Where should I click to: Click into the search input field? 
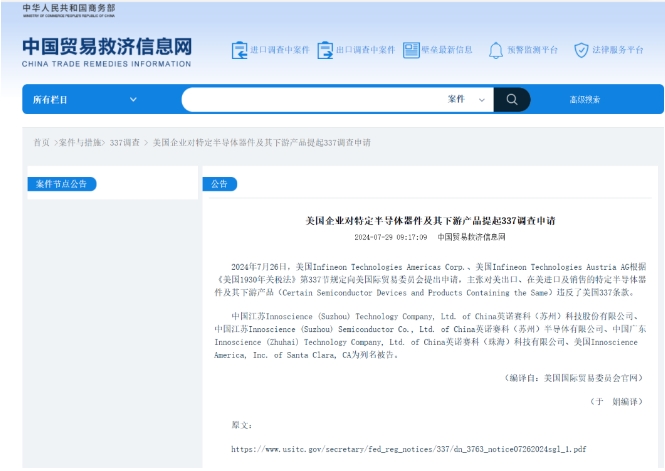[x=314, y=100]
